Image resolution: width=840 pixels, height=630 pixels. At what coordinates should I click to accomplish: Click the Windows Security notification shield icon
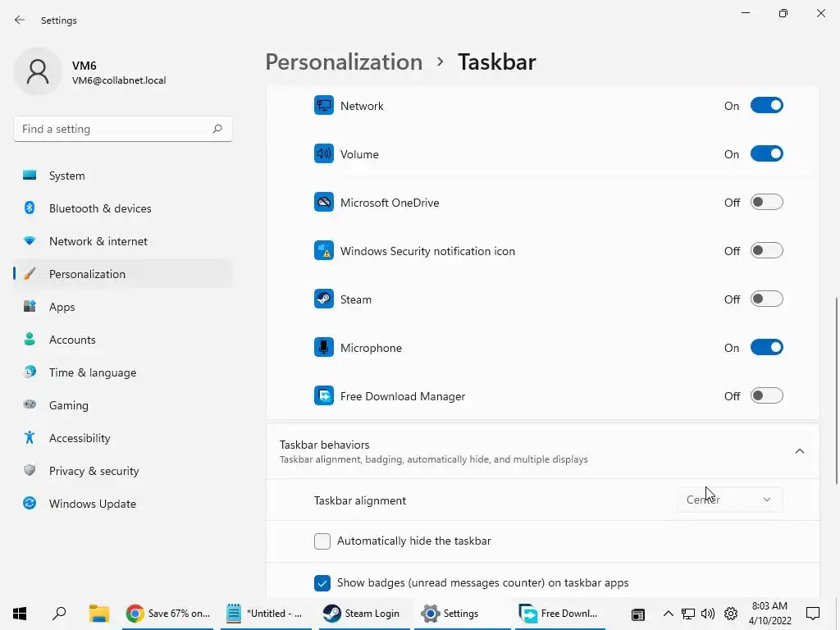coord(323,251)
